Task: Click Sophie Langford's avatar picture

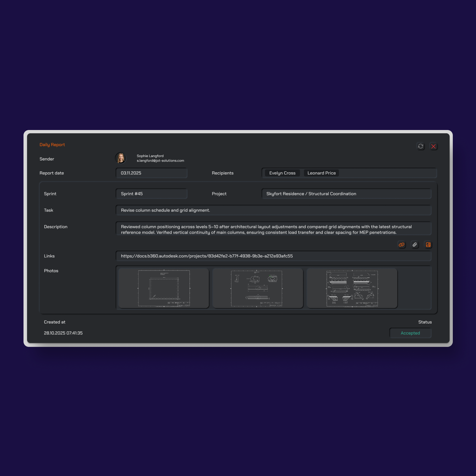Action: coord(121,158)
